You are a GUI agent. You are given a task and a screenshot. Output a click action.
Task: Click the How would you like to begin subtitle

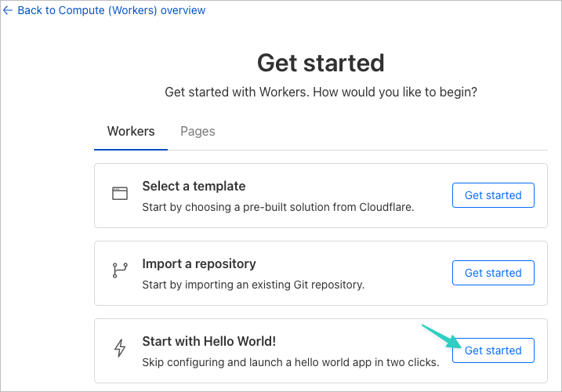click(x=321, y=93)
